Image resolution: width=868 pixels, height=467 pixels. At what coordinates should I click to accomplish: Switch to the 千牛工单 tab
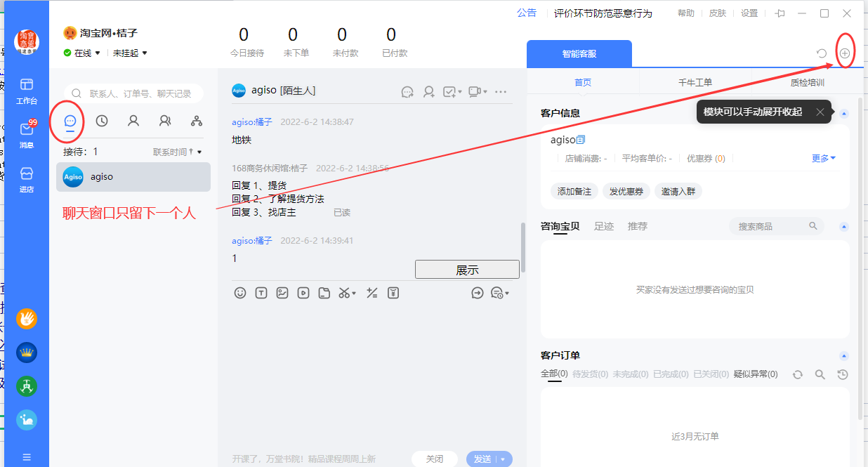(x=695, y=82)
